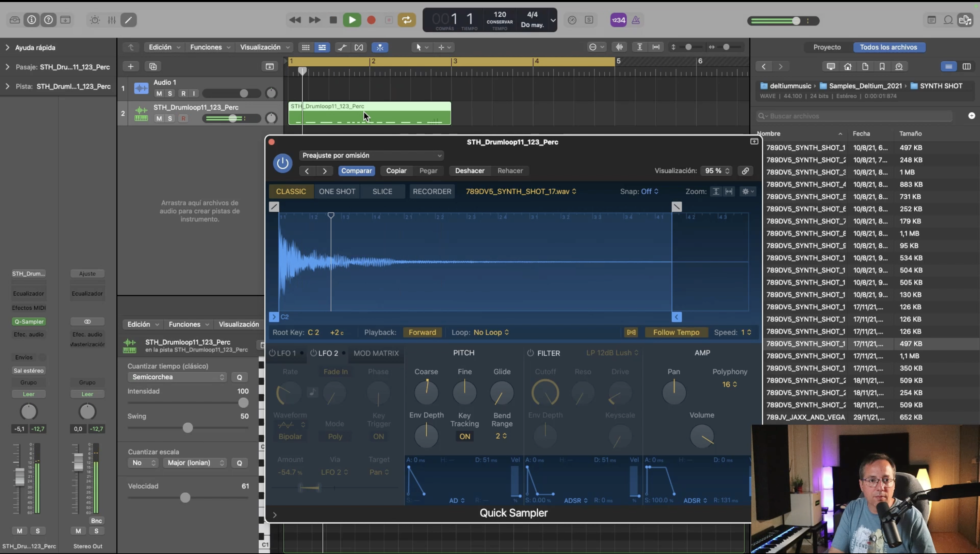Adjust the Swing slider handle
The image size is (980, 554).
click(x=187, y=428)
